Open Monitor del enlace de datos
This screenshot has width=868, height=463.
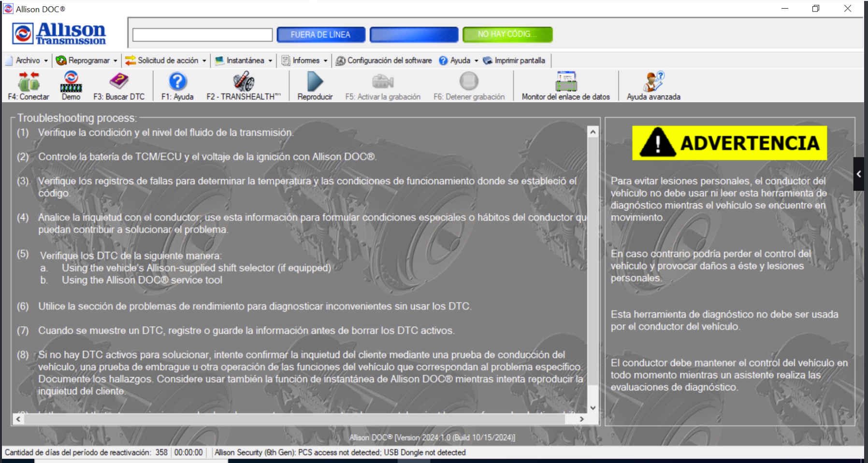pos(565,82)
